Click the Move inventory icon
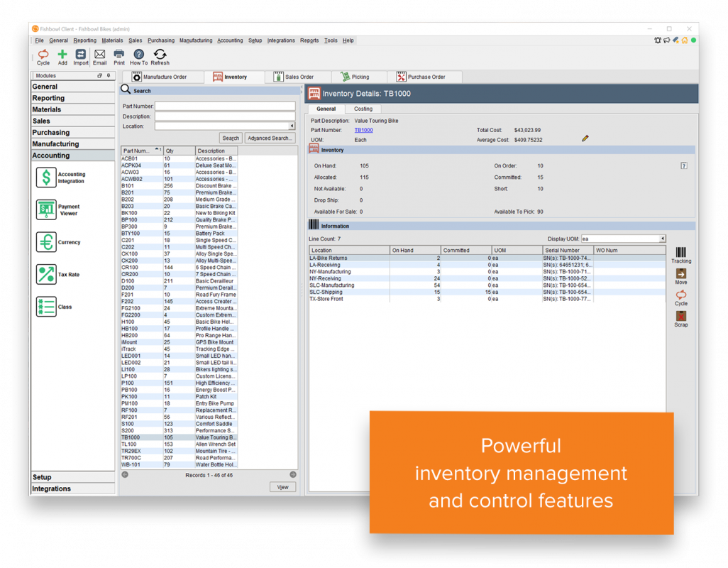 click(681, 273)
